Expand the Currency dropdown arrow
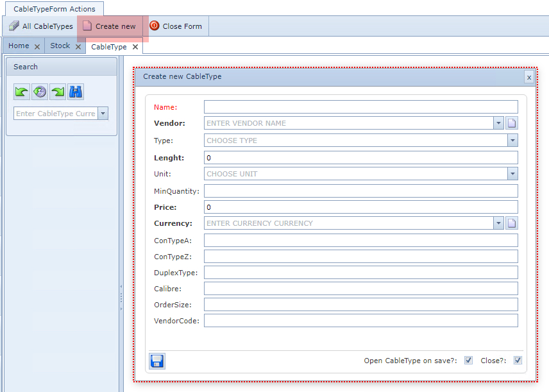This screenshot has height=392, width=549. pyautogui.click(x=498, y=223)
